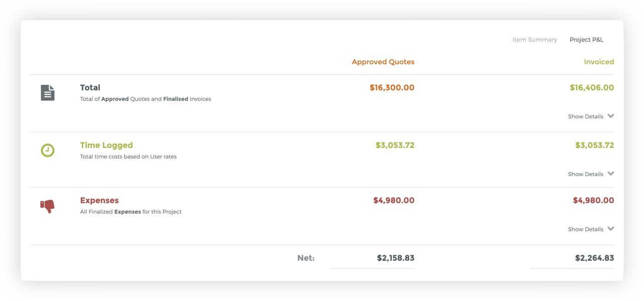Click the Time Logged heading

[x=106, y=145]
